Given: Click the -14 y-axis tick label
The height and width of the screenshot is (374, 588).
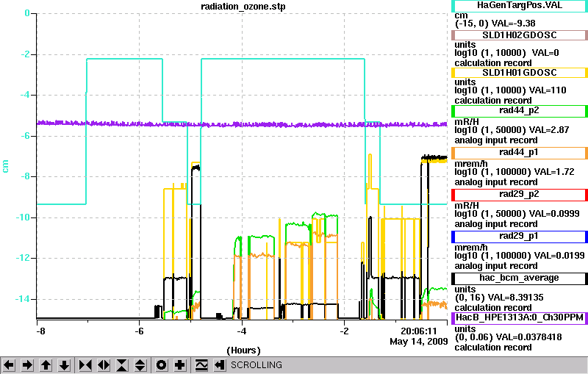Looking at the screenshot, I should pos(22,299).
